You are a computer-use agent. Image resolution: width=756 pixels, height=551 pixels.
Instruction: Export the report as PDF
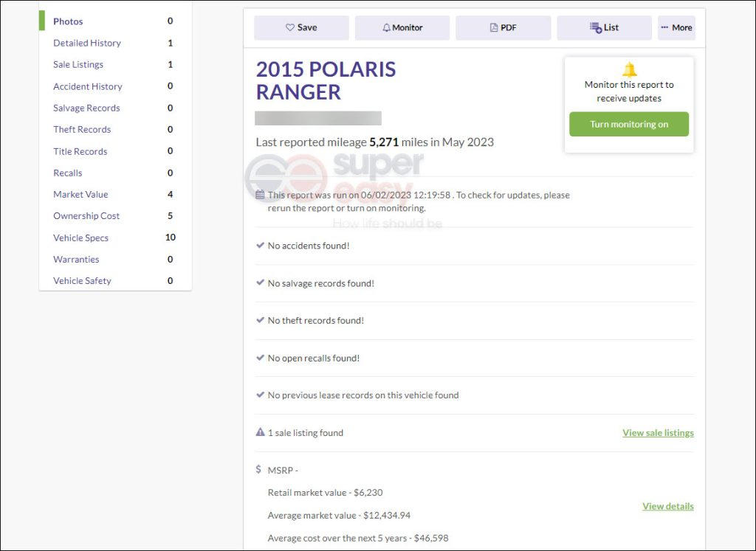[504, 27]
